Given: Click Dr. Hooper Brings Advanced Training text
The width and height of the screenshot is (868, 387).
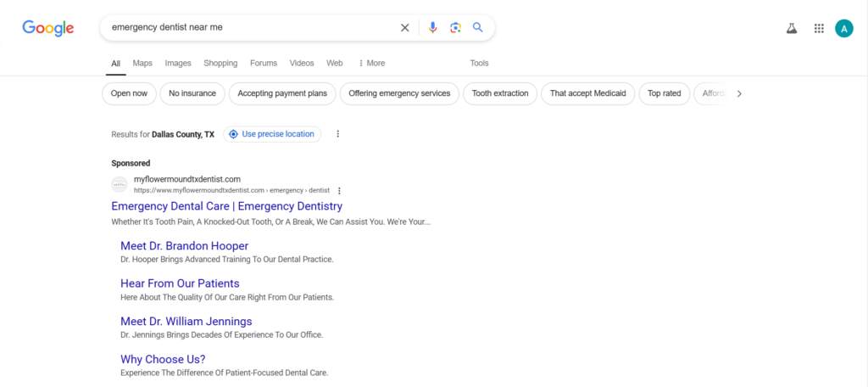Looking at the screenshot, I should (227, 259).
